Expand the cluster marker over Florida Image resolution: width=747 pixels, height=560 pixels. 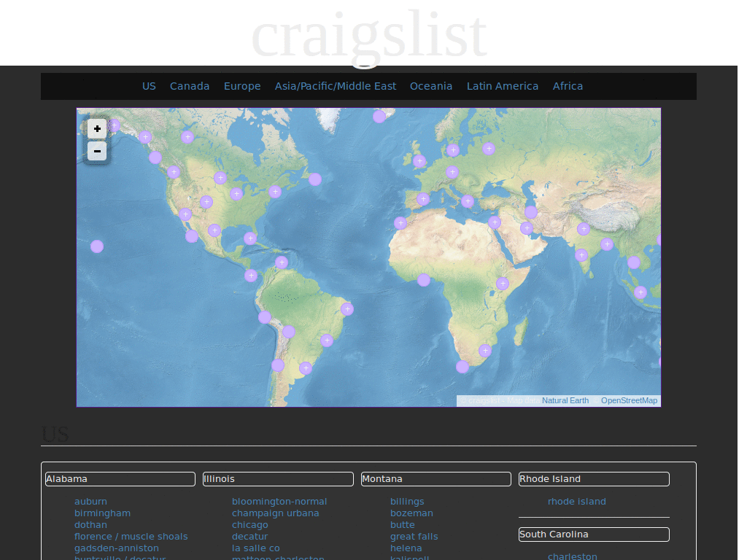pyautogui.click(x=250, y=238)
